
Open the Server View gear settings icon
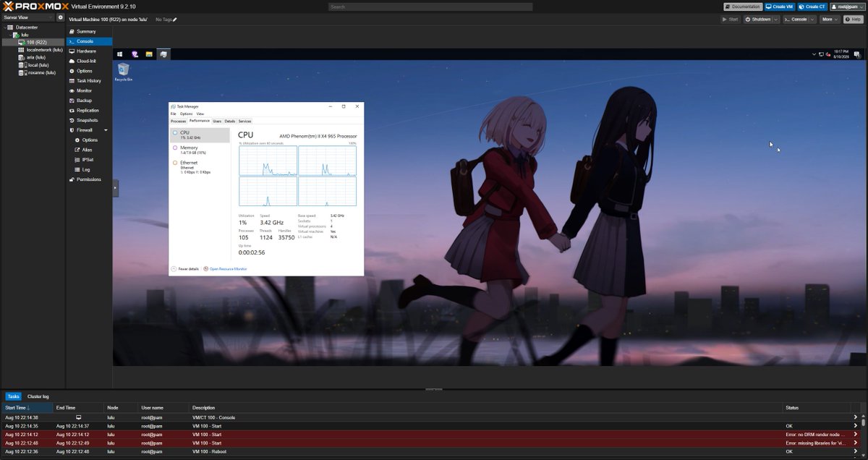61,17
